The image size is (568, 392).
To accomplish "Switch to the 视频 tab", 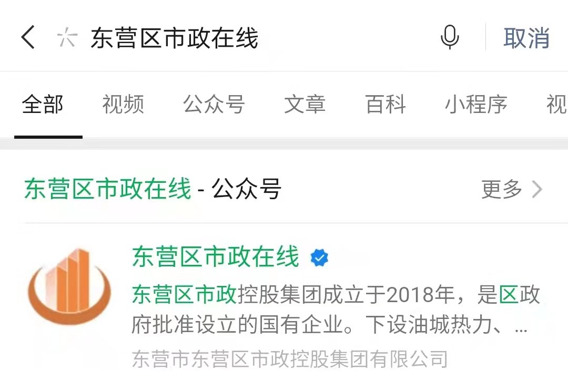I will (x=123, y=104).
